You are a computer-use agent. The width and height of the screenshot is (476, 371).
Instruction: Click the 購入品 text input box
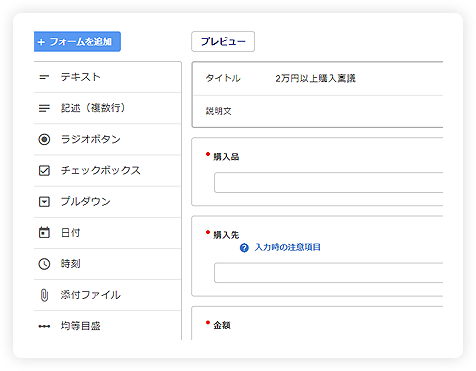[329, 183]
